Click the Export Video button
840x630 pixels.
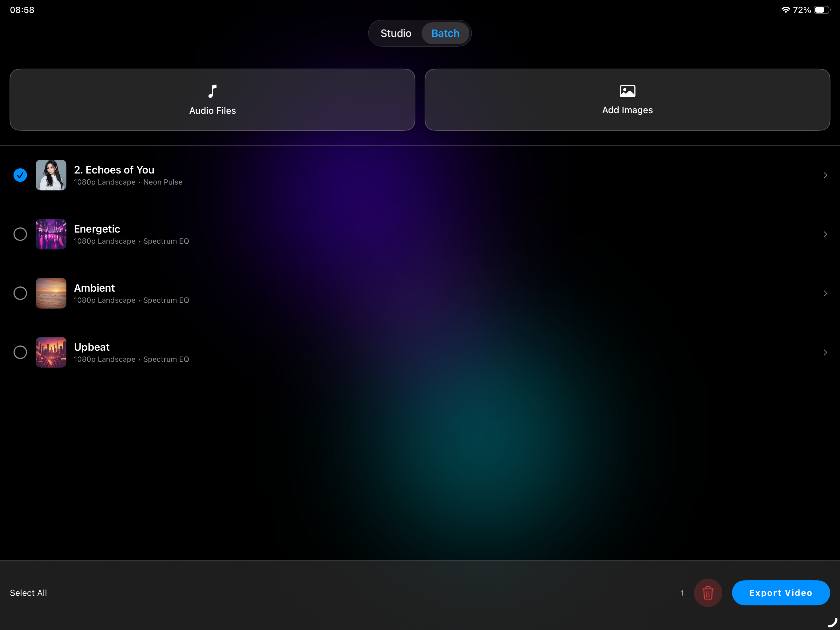tap(781, 593)
